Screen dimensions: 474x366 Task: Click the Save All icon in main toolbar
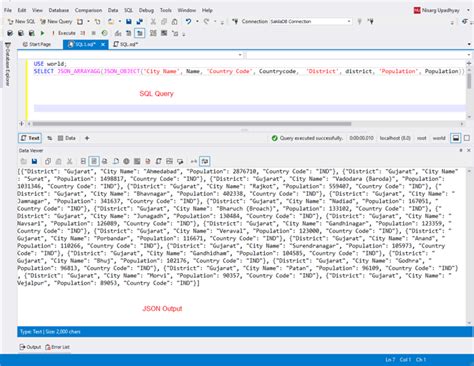140,22
